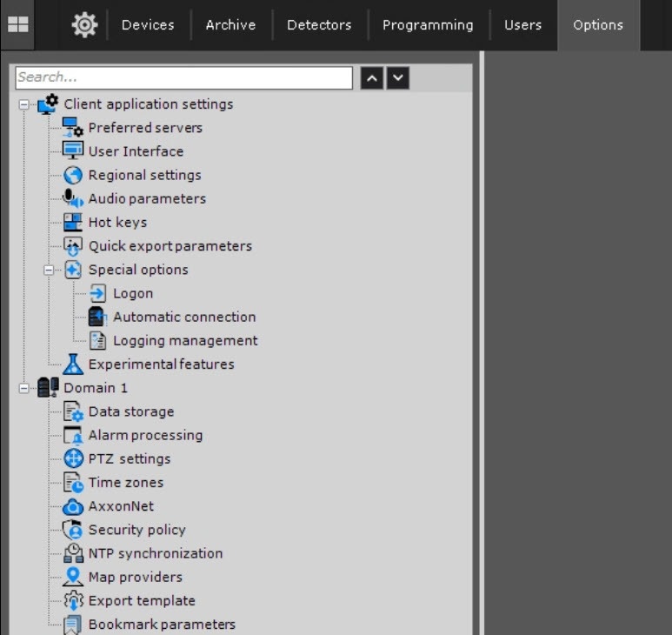Click the Alarm processing bell icon
This screenshot has height=635, width=672.
[x=73, y=435]
